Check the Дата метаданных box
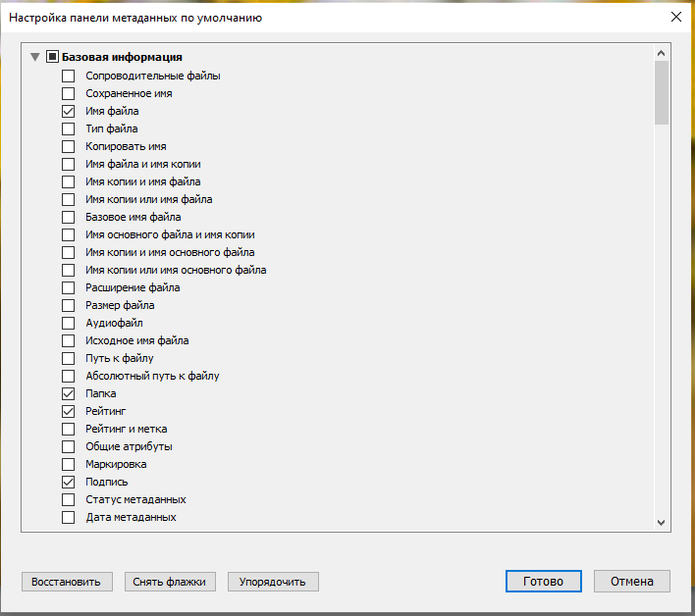Screen dimensions: 695x616 pos(69,517)
